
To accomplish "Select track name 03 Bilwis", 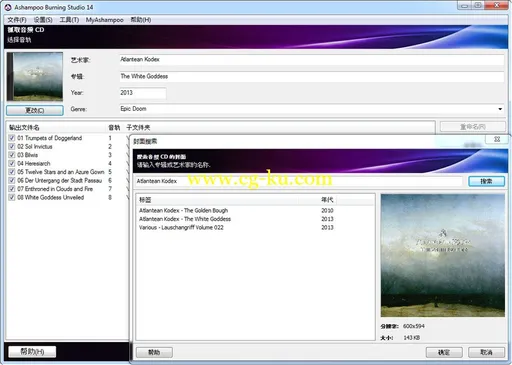I will 28,155.
